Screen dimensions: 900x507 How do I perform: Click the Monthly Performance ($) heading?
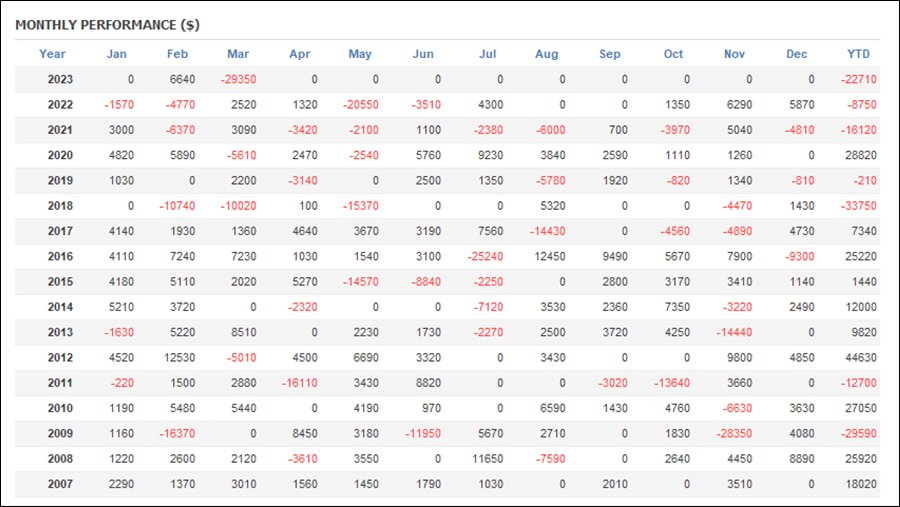107,25
